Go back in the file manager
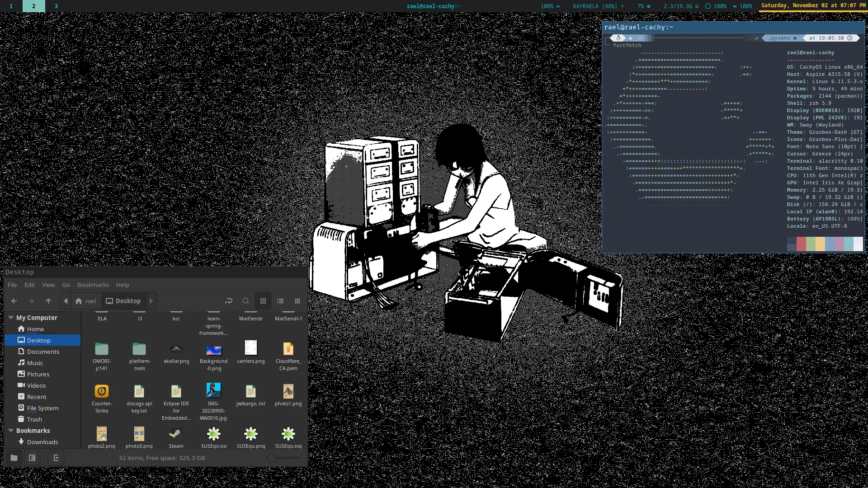 pyautogui.click(x=14, y=301)
